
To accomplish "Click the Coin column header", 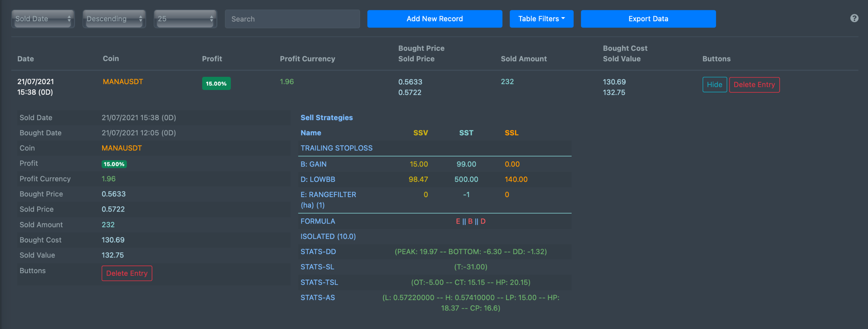I will (111, 58).
